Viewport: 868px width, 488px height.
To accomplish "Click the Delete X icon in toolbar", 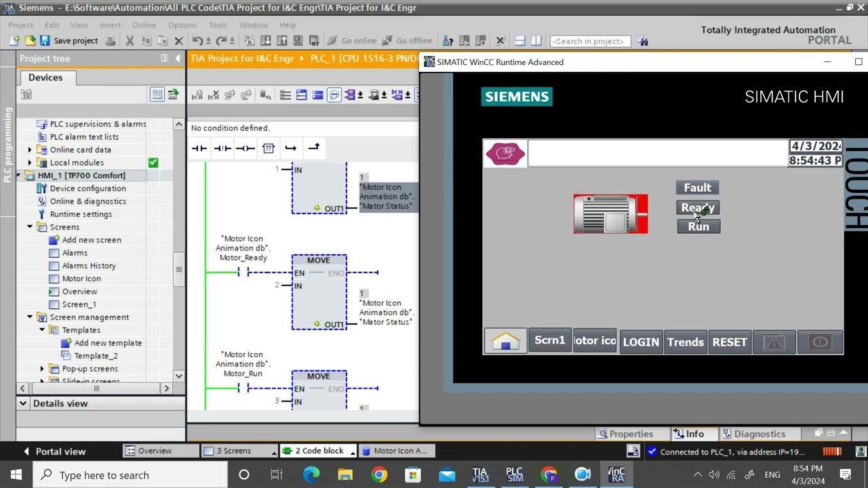I will (179, 41).
